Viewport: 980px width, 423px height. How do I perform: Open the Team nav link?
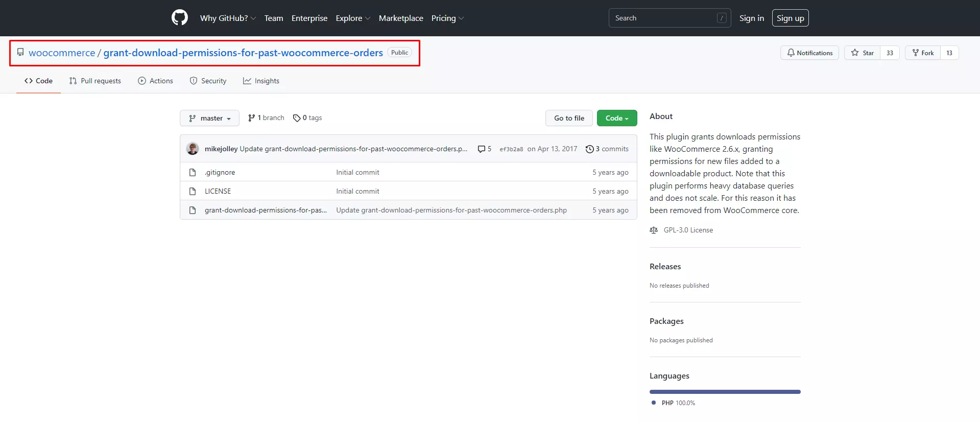click(x=274, y=18)
